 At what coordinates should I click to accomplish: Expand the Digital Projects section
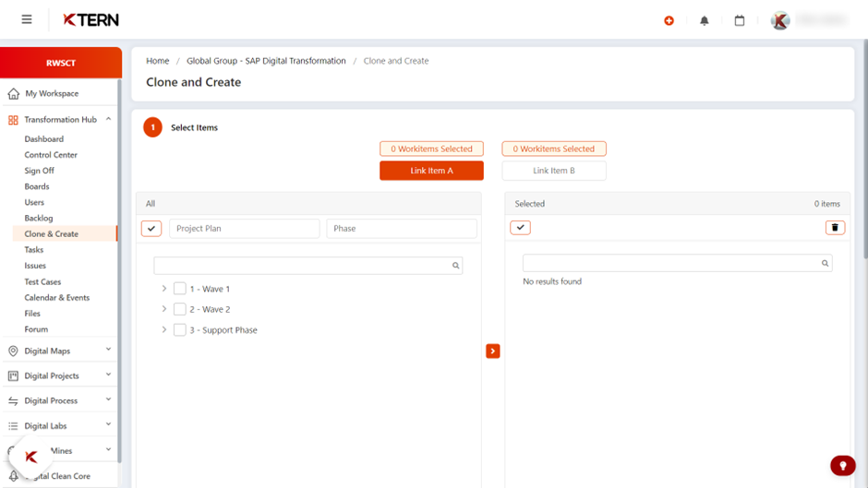click(x=109, y=375)
